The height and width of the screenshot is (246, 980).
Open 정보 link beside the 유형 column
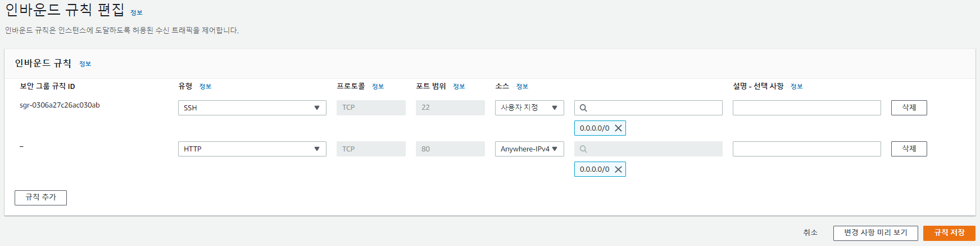click(206, 87)
